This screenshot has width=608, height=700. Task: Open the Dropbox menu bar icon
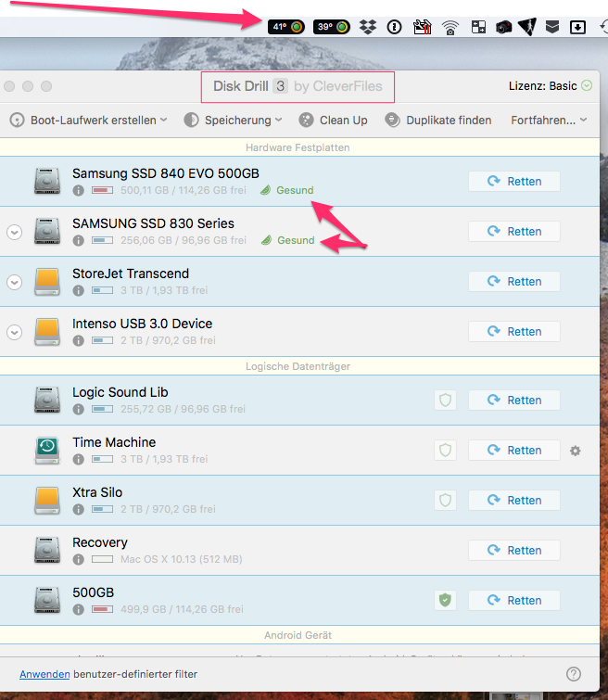(x=368, y=27)
